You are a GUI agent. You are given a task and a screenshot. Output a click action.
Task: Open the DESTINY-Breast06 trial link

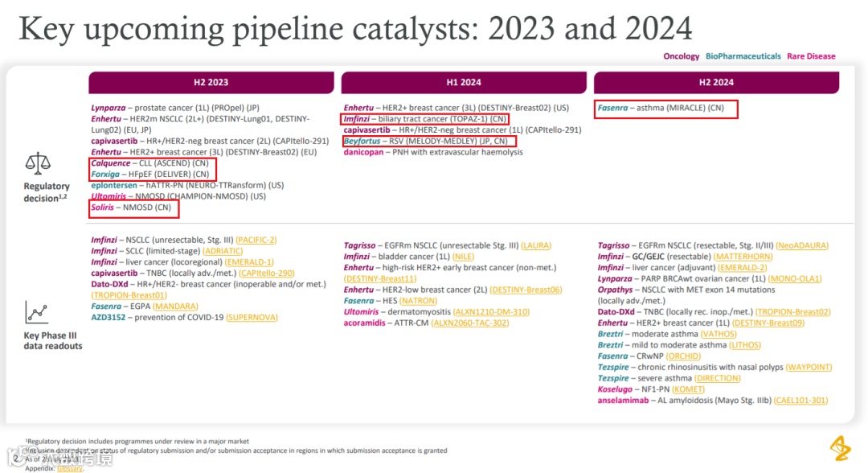pyautogui.click(x=526, y=290)
